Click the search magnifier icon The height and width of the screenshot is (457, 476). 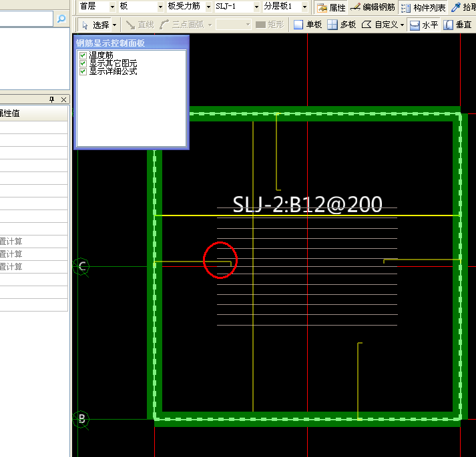coord(61,19)
